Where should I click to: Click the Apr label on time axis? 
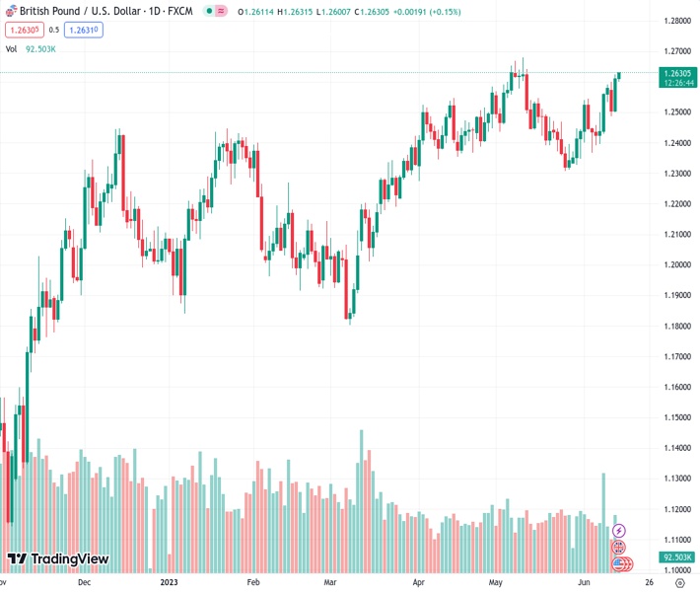(x=421, y=583)
